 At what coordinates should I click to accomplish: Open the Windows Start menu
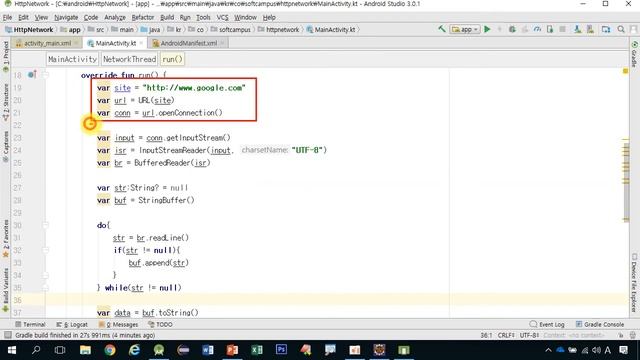[x=12, y=350]
